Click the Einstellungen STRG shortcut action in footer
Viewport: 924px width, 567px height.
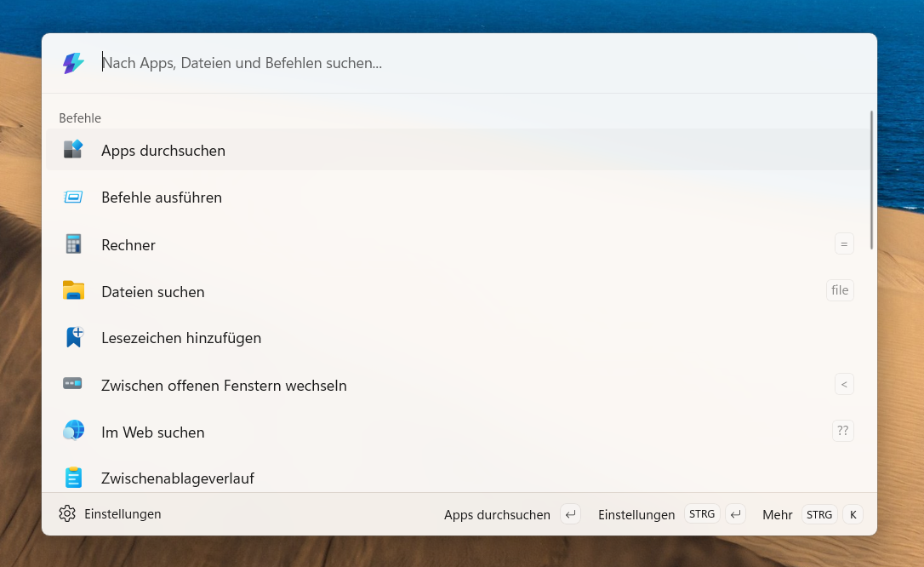point(672,514)
